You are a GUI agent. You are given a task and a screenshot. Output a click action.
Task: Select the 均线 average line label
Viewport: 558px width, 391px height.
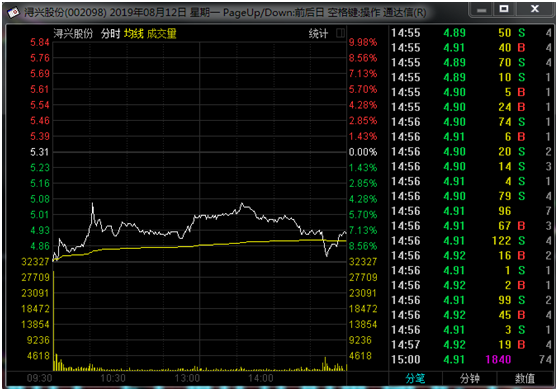click(133, 34)
